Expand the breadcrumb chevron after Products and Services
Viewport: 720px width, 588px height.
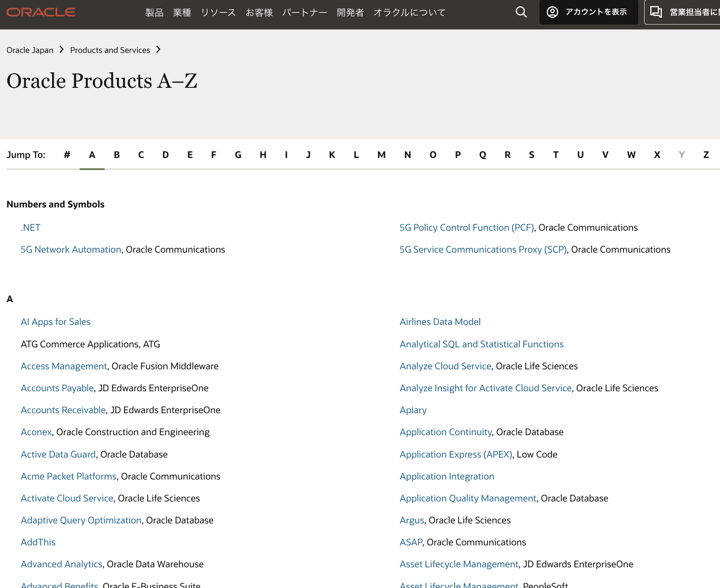[x=158, y=50]
